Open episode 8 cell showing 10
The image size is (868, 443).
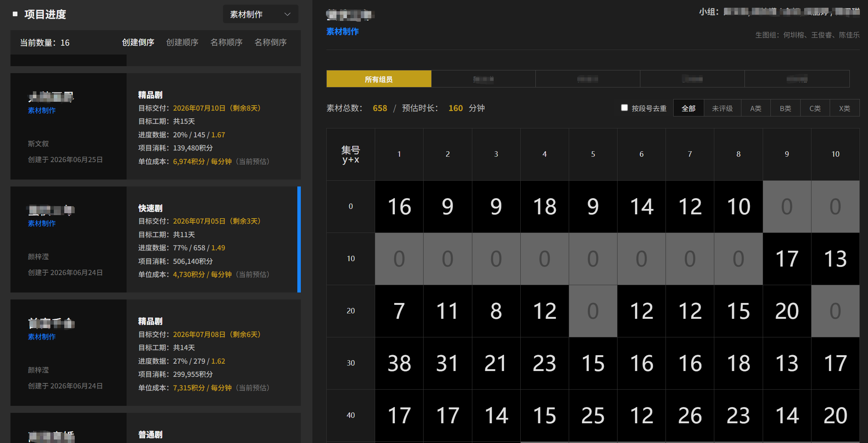738,207
